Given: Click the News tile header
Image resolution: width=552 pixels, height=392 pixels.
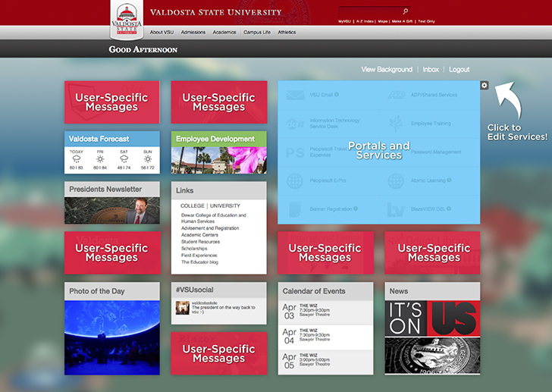Looking at the screenshot, I should click(432, 291).
